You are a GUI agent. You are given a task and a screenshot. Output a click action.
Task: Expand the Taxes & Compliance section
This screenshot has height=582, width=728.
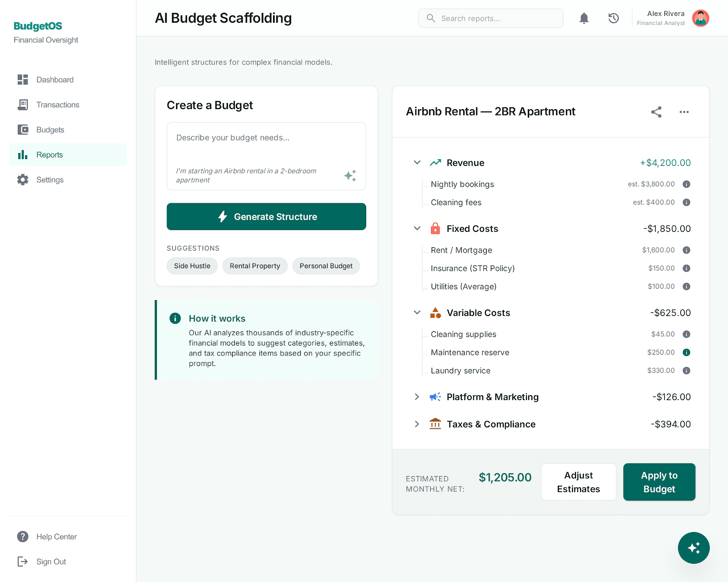(417, 424)
